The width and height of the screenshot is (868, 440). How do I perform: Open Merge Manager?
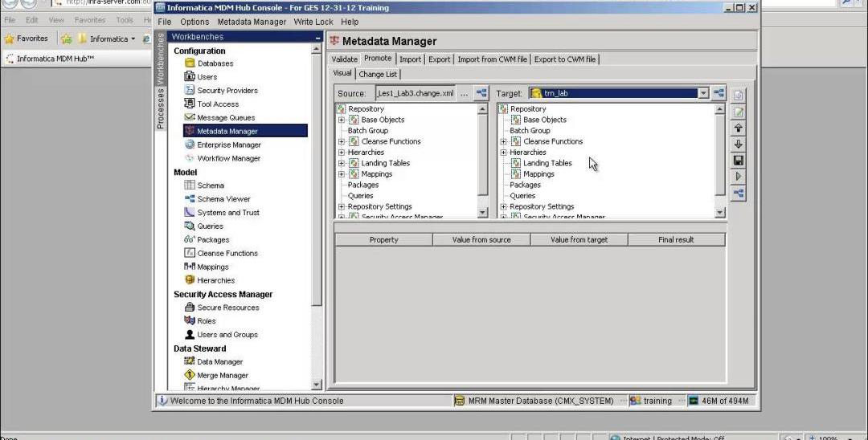[216, 375]
